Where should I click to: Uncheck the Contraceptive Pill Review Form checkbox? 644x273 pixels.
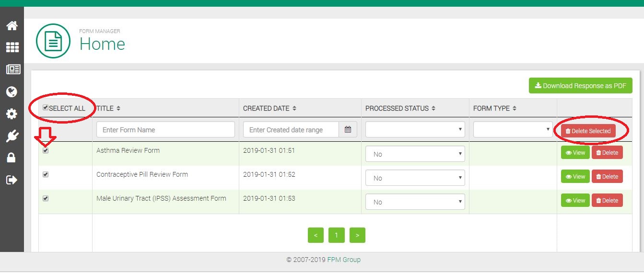point(46,174)
